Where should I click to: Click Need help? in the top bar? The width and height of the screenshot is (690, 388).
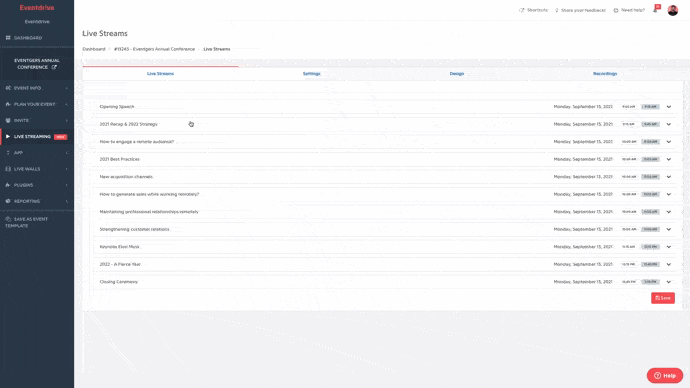point(629,10)
